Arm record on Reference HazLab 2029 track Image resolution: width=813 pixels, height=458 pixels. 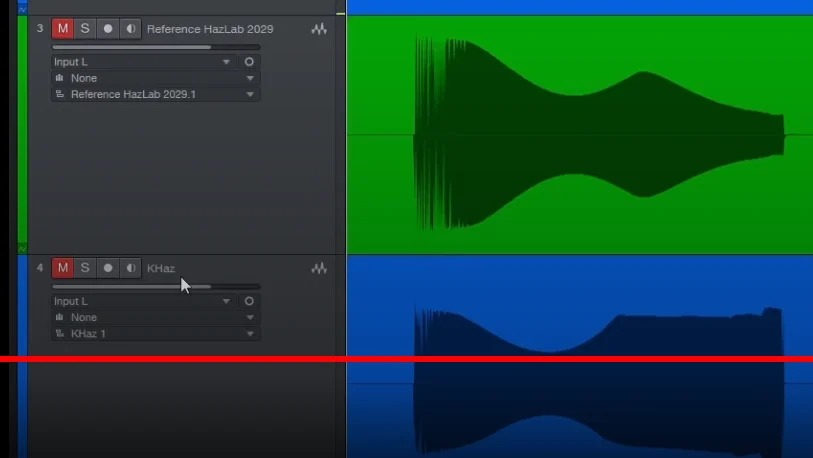108,29
